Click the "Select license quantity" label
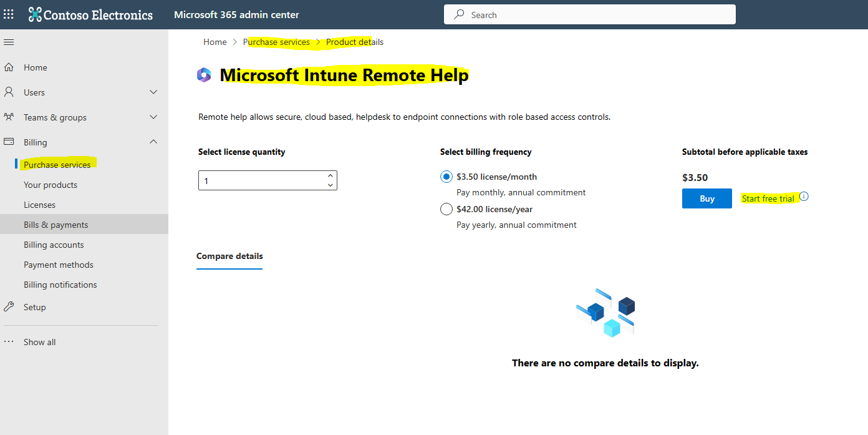The height and width of the screenshot is (435, 868). (242, 152)
